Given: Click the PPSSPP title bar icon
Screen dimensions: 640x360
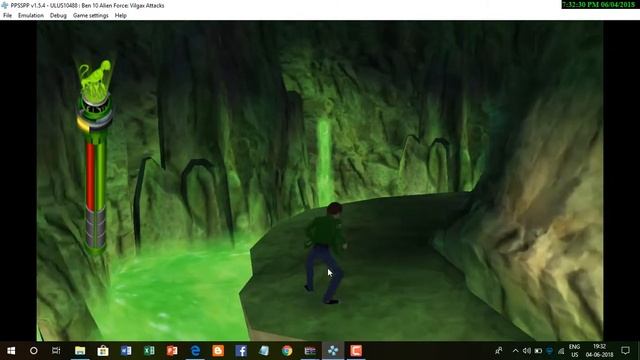Looking at the screenshot, I should point(4,5).
